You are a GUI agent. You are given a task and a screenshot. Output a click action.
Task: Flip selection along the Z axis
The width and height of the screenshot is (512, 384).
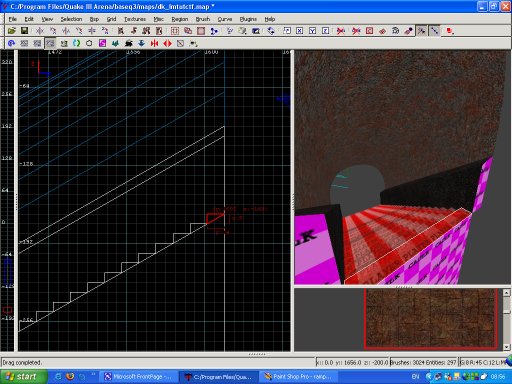[x=92, y=31]
